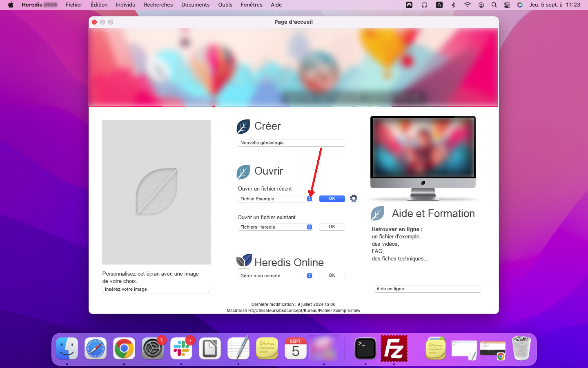The width and height of the screenshot is (588, 368).
Task: Open the Calendar app in dock
Action: coord(296,348)
